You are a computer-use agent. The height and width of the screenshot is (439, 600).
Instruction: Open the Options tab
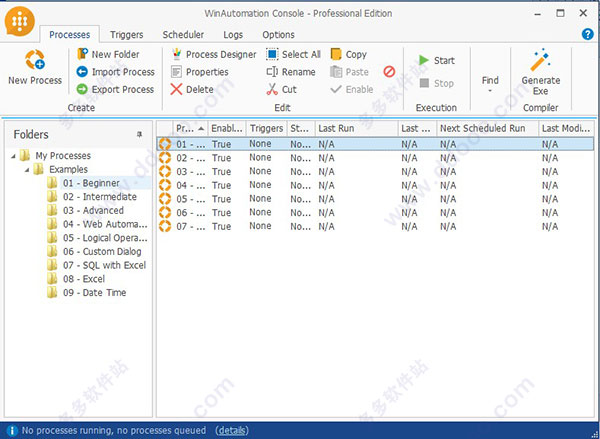[278, 34]
